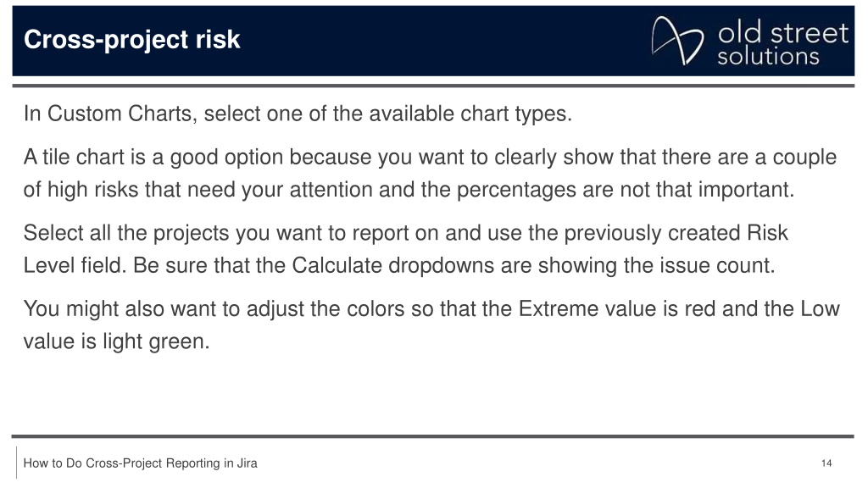Click 'Select all the projects' sentence start
This screenshot has width=868, height=488.
147,233
